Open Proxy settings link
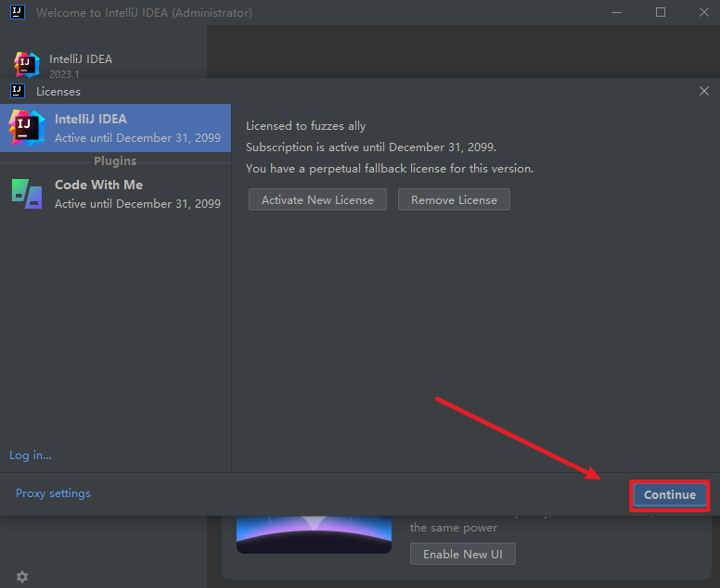Image resolution: width=720 pixels, height=588 pixels. pos(53,493)
